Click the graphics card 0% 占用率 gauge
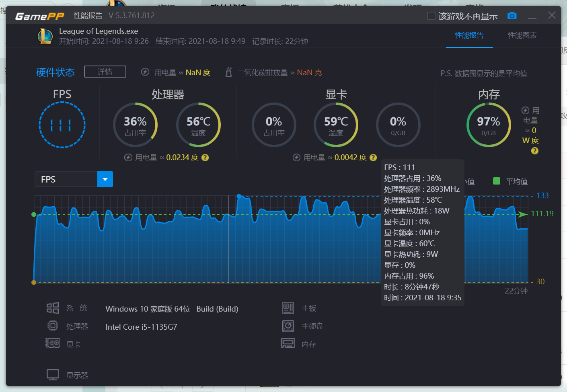Screen dimensions: 567x392 click(x=274, y=125)
